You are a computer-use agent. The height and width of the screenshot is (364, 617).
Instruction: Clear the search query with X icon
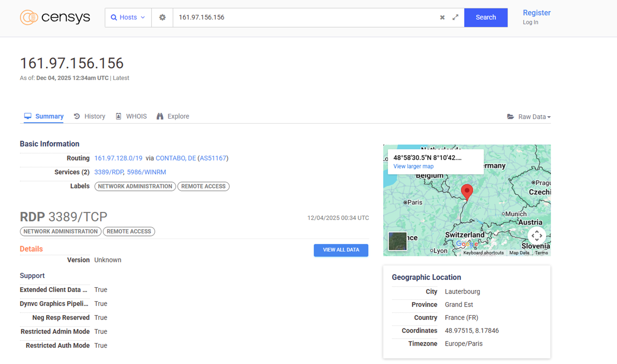pyautogui.click(x=442, y=17)
